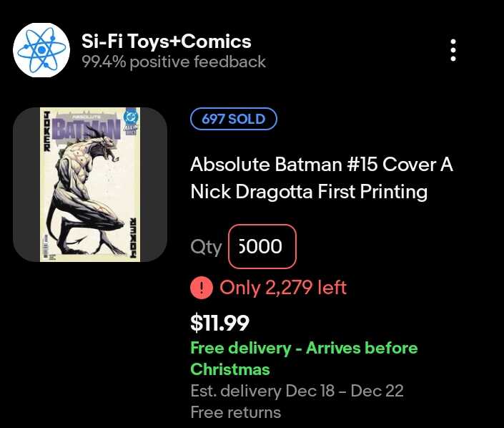Open the three-dot more options menu
504x428 pixels.
click(x=453, y=50)
